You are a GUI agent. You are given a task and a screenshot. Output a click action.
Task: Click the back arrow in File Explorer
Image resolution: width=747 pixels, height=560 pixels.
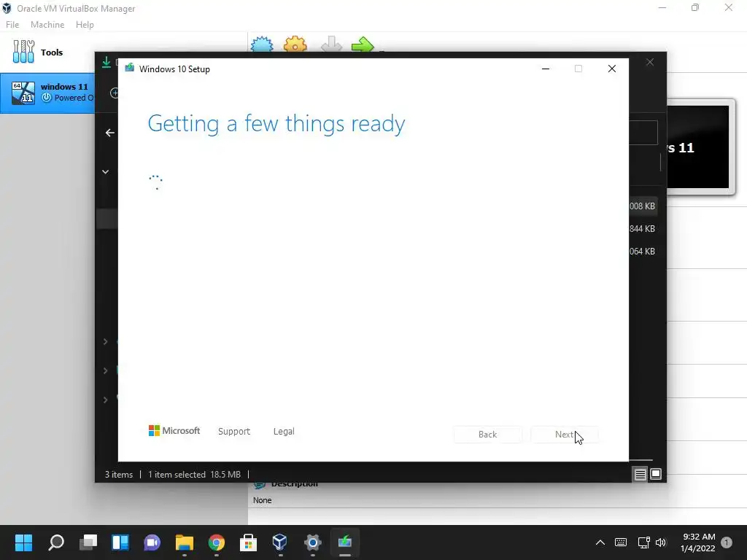110,133
